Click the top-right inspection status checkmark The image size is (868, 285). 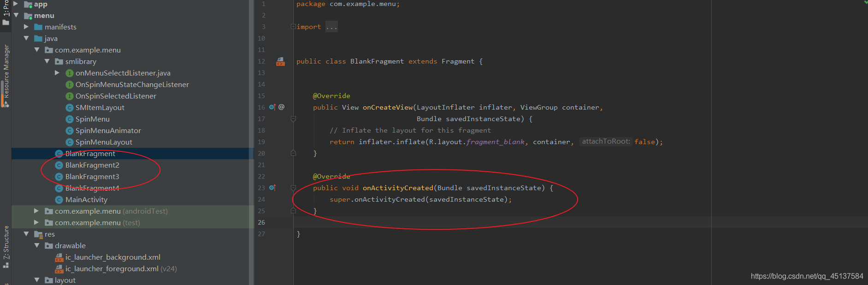865,2
